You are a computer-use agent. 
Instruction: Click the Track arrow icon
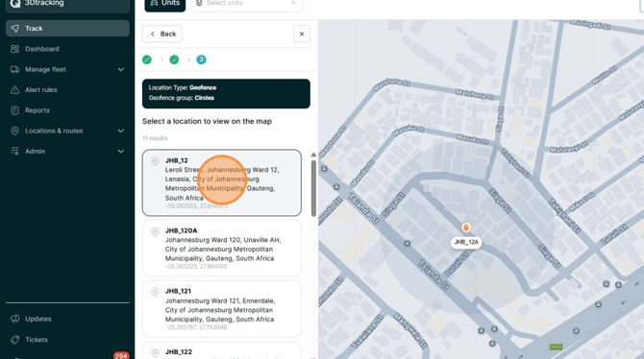(x=14, y=28)
